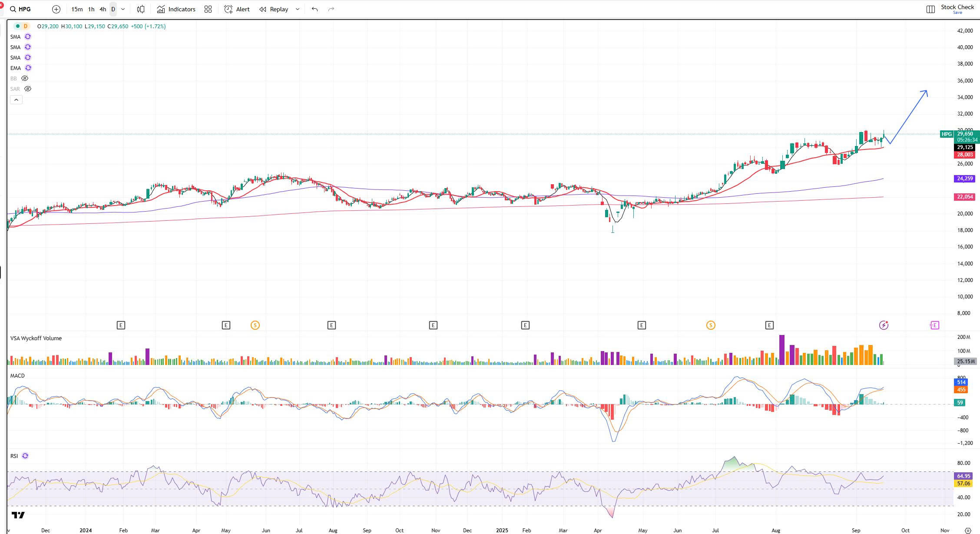Click the HPG symbol search field
This screenshot has height=534, width=980.
(25, 9)
